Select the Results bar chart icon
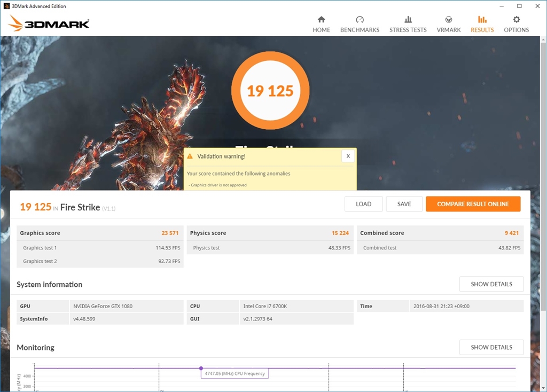The width and height of the screenshot is (547, 392). click(482, 19)
